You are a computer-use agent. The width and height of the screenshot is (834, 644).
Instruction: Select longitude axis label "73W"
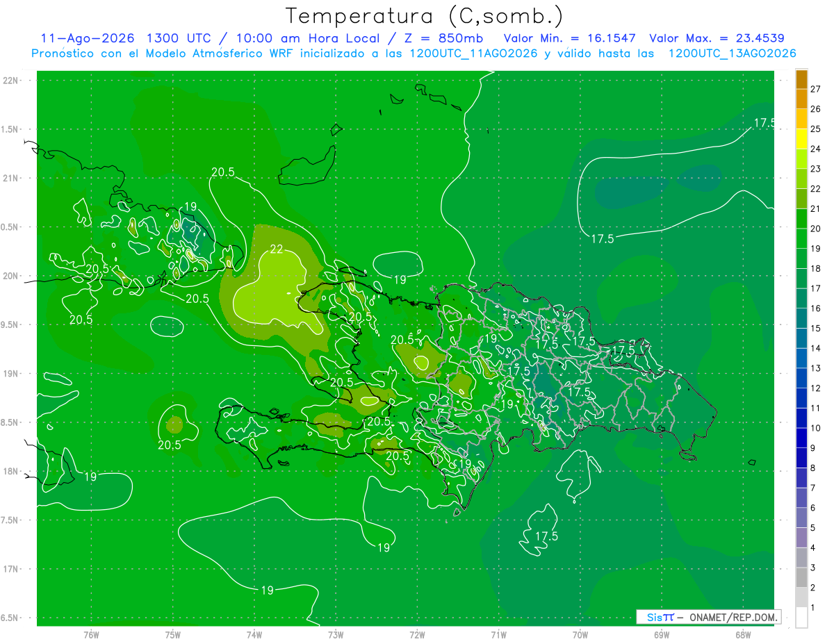click(336, 635)
